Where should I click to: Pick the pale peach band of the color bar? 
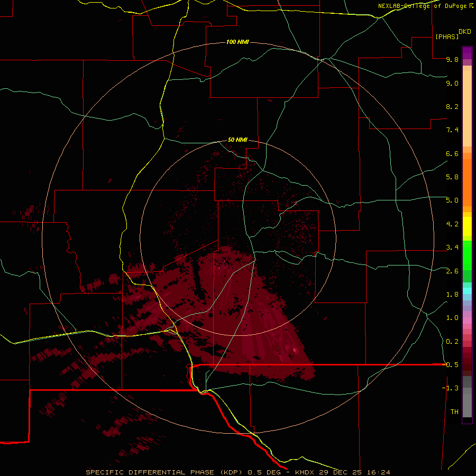point(467,108)
